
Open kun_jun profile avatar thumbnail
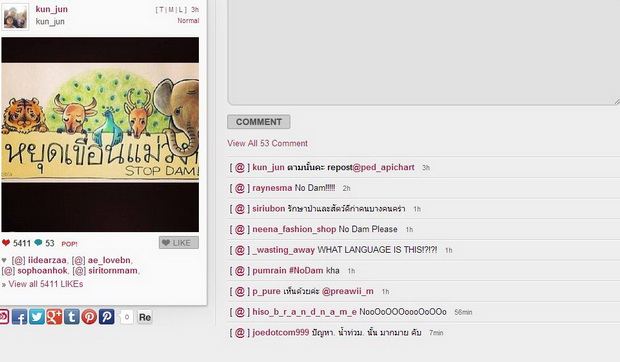[15, 17]
